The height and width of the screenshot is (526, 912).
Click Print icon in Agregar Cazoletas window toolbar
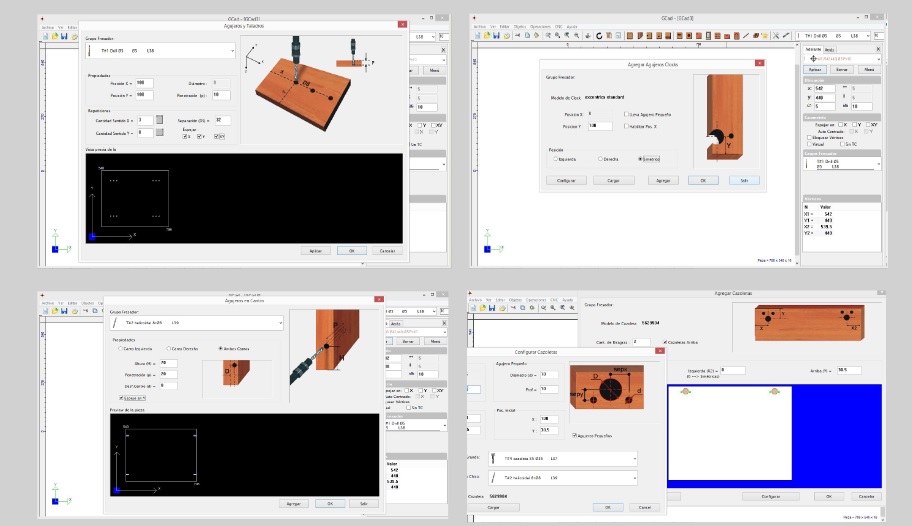point(502,307)
